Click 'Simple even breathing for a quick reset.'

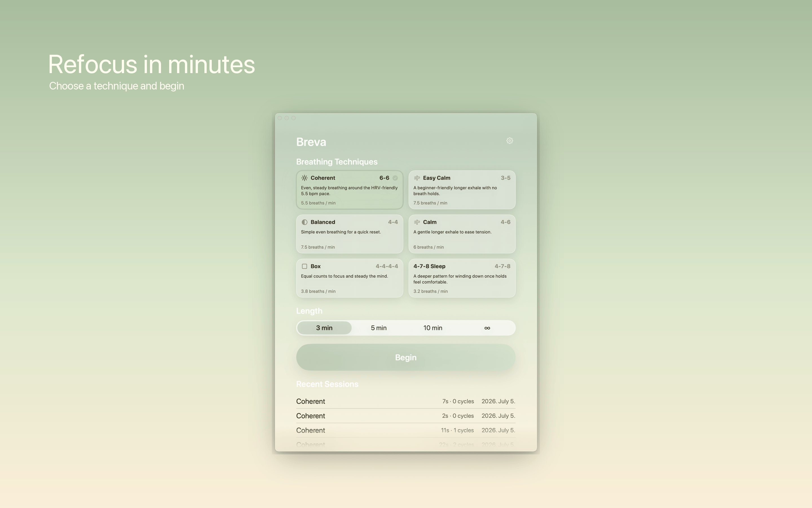(x=341, y=232)
